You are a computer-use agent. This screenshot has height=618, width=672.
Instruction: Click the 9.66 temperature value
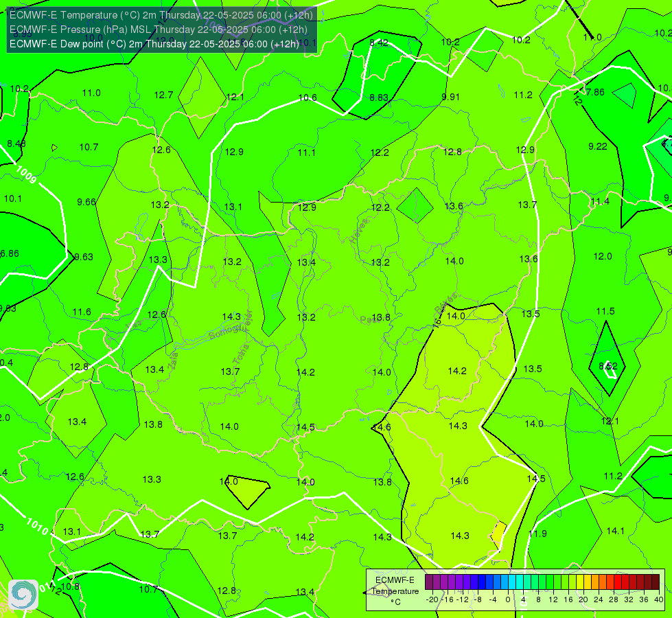(x=86, y=202)
